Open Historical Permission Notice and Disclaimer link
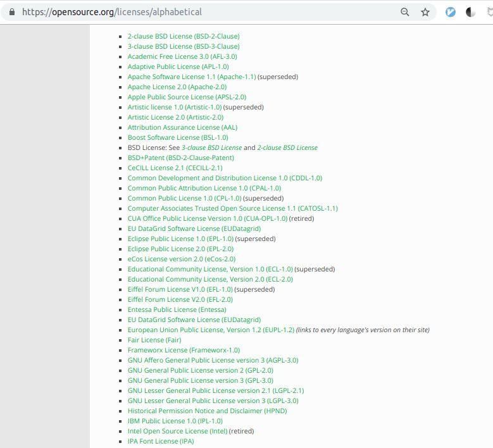 [207, 411]
